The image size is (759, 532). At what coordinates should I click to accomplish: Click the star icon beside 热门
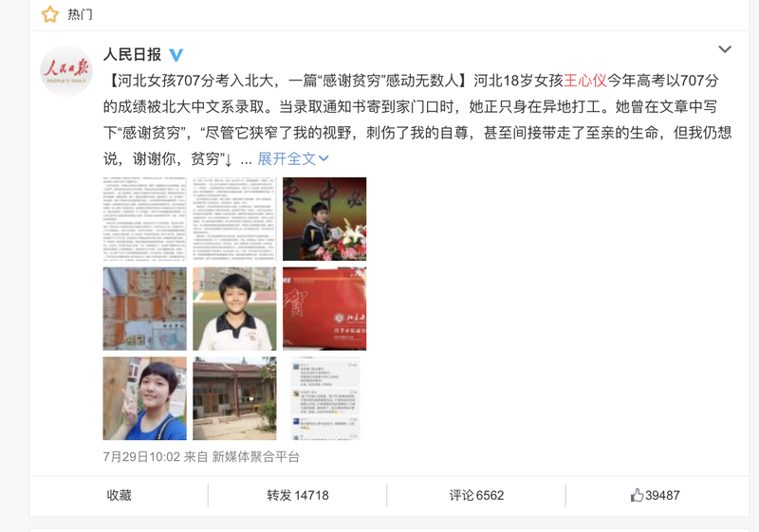tap(49, 14)
